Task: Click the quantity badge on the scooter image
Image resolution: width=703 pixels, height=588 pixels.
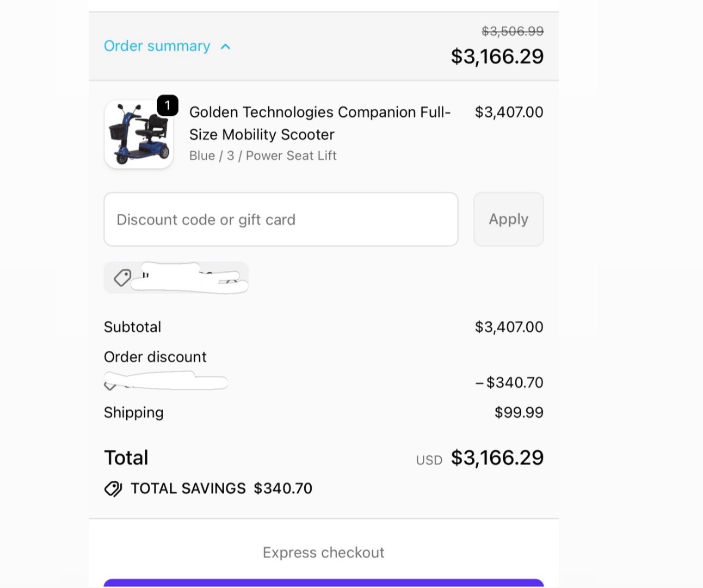Action: pos(168,106)
